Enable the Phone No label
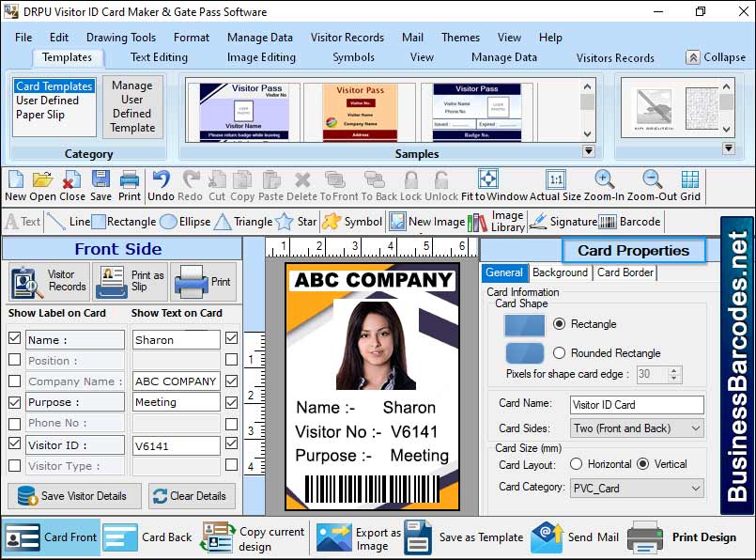This screenshot has height=560, width=756. [14, 423]
